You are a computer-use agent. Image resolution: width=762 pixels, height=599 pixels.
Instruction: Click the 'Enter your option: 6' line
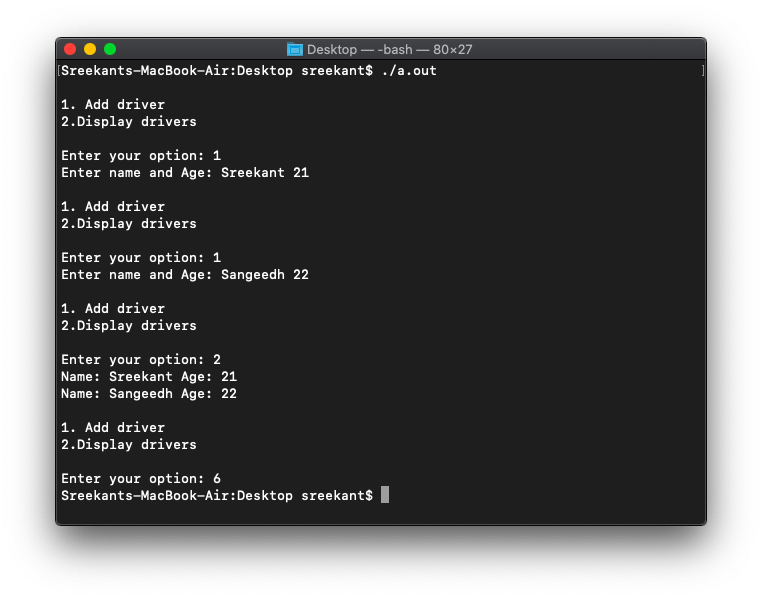tap(141, 479)
